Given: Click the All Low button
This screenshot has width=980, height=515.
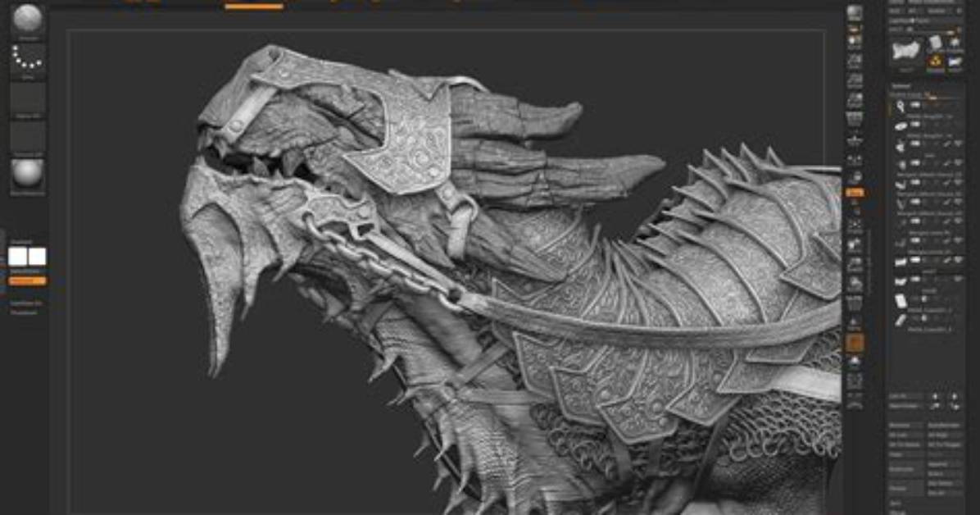Looking at the screenshot, I should [906, 435].
